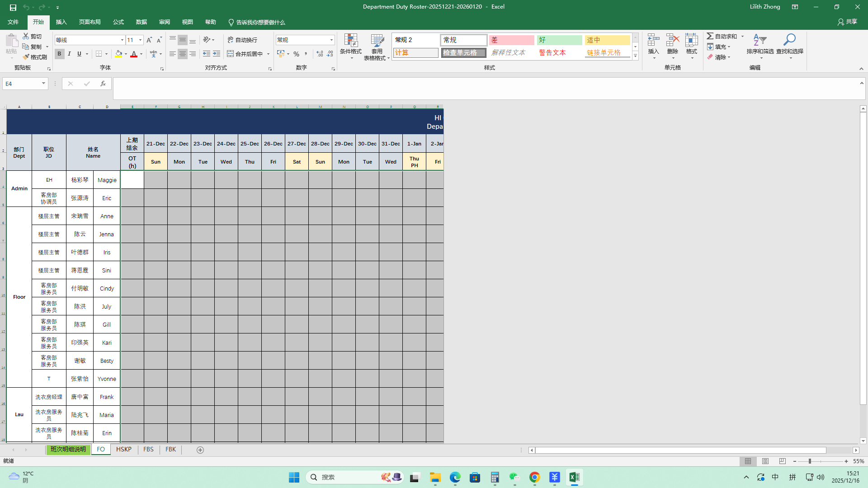Click the add new sheet plus button
This screenshot has height=488, width=868.
200,450
